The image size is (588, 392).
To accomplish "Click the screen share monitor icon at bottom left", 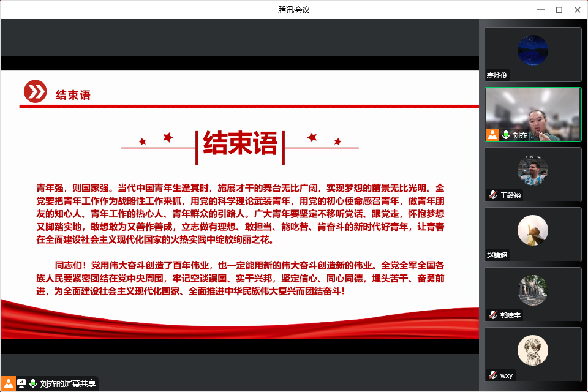I will pos(21,383).
